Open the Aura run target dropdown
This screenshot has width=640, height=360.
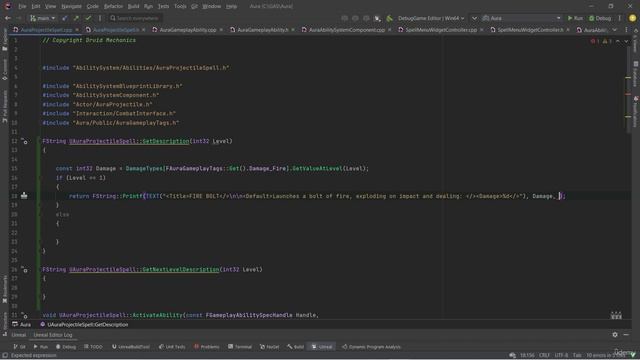(521, 18)
